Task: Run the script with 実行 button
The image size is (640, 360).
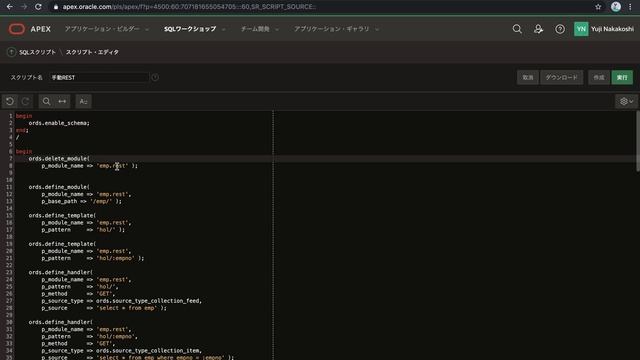Action: click(x=622, y=78)
